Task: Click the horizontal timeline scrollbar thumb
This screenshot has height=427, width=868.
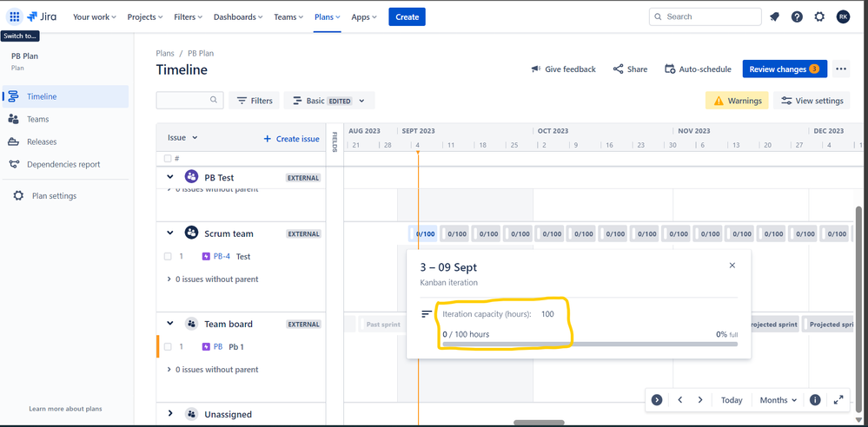Action: click(539, 424)
